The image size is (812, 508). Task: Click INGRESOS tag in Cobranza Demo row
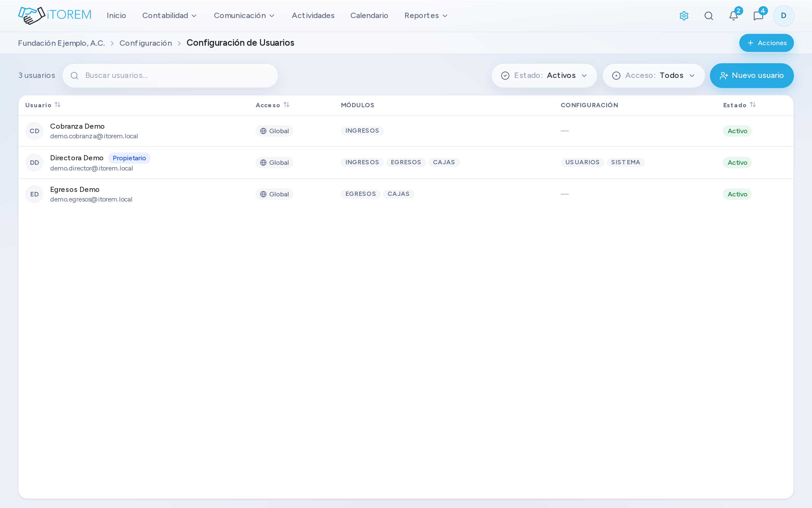point(362,131)
